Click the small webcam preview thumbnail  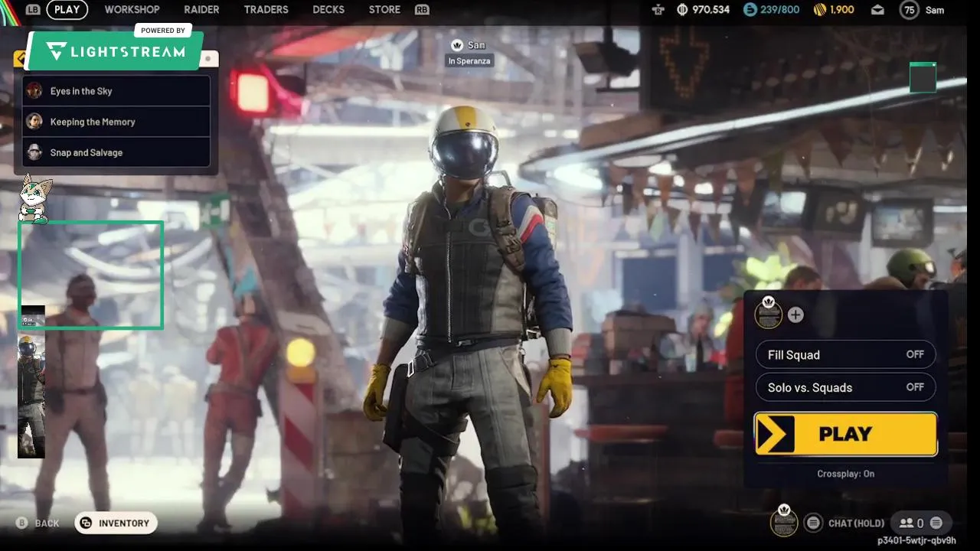tap(31, 381)
